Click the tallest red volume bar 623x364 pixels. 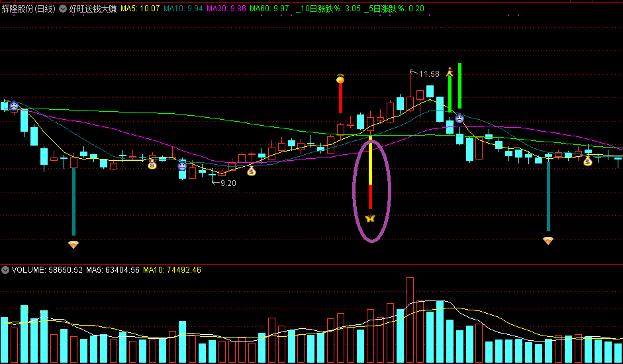coord(410,320)
